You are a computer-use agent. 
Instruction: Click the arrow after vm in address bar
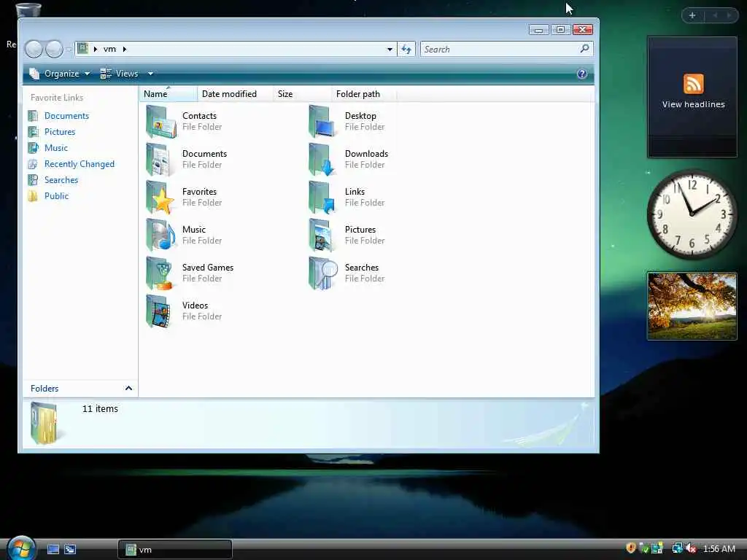(124, 49)
